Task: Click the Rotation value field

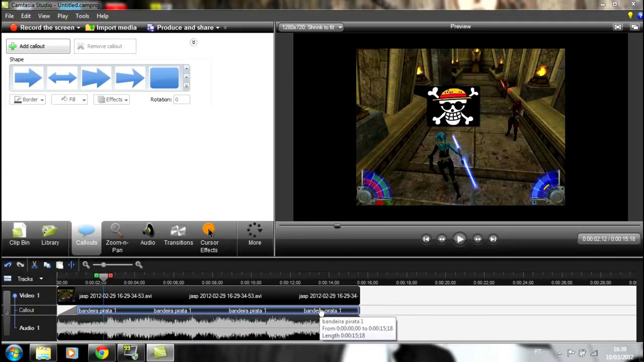Action: tap(182, 100)
